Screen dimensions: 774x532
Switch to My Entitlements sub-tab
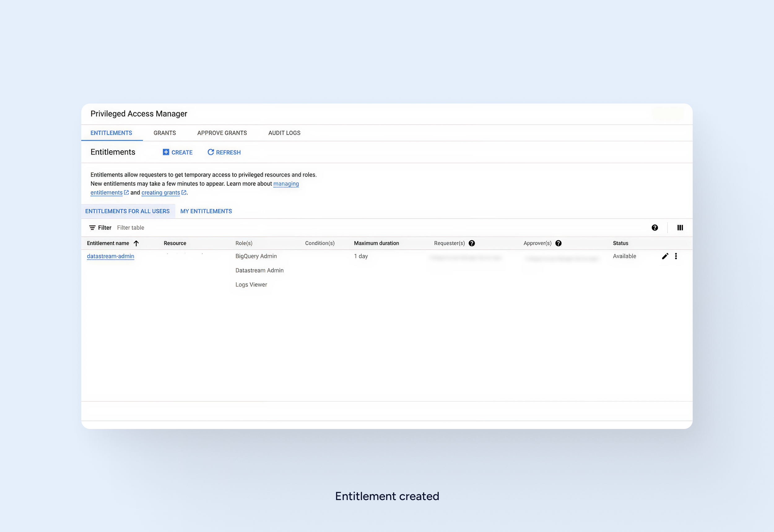pyautogui.click(x=206, y=211)
